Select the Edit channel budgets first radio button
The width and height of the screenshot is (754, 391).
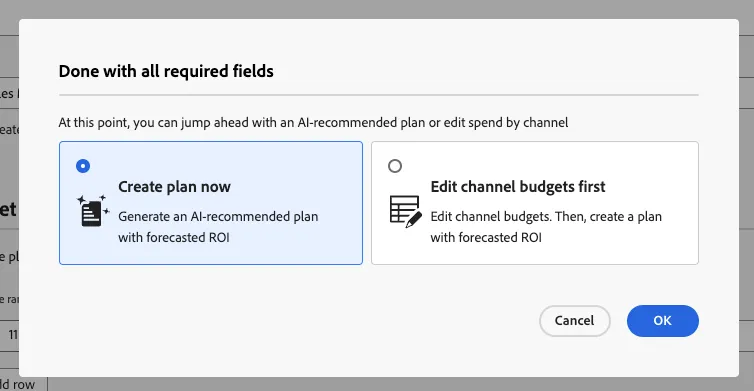[395, 166]
